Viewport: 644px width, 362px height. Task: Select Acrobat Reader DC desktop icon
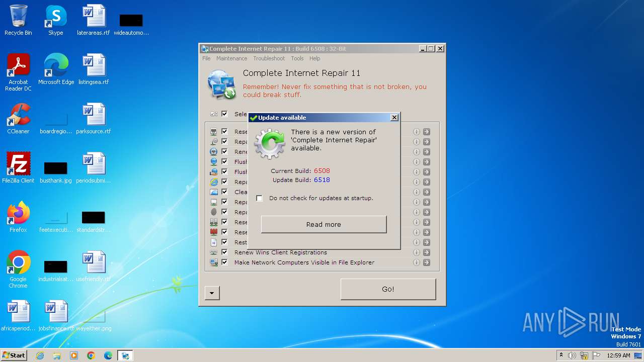click(x=18, y=72)
